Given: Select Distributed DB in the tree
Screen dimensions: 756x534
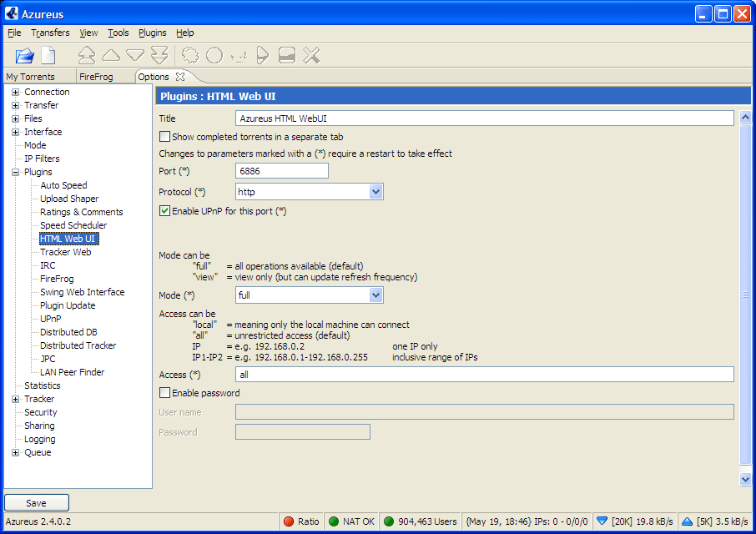Looking at the screenshot, I should [68, 332].
